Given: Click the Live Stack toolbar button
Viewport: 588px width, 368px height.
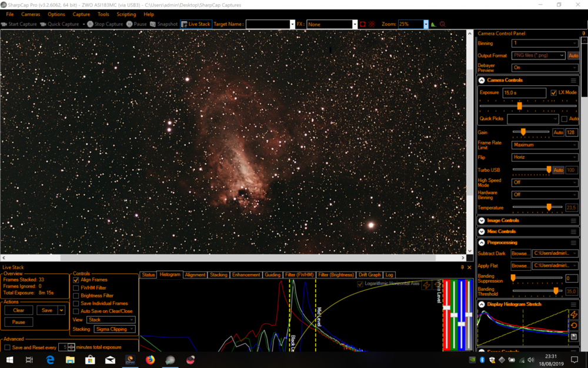Looking at the screenshot, I should (196, 24).
